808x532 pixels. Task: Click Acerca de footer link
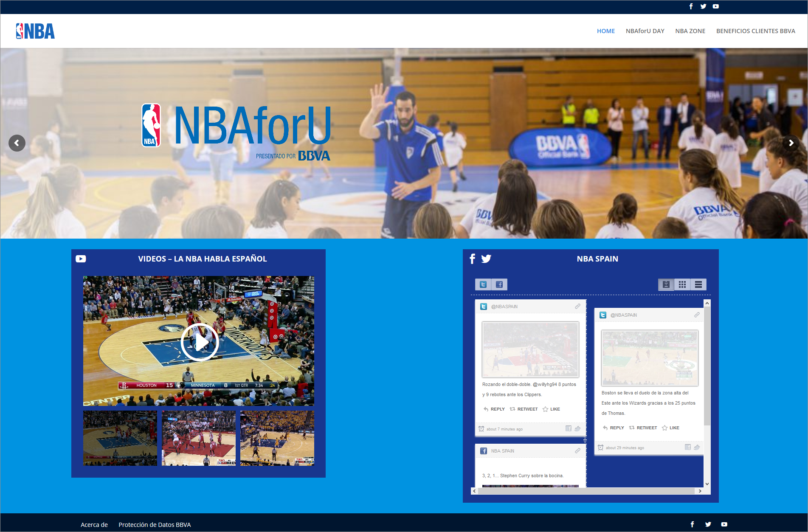(x=94, y=525)
